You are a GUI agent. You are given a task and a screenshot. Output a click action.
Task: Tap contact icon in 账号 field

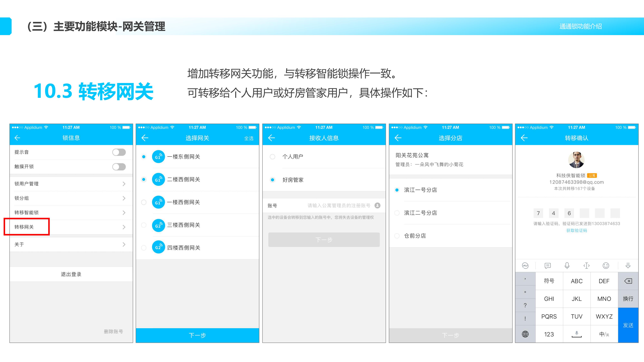click(378, 205)
